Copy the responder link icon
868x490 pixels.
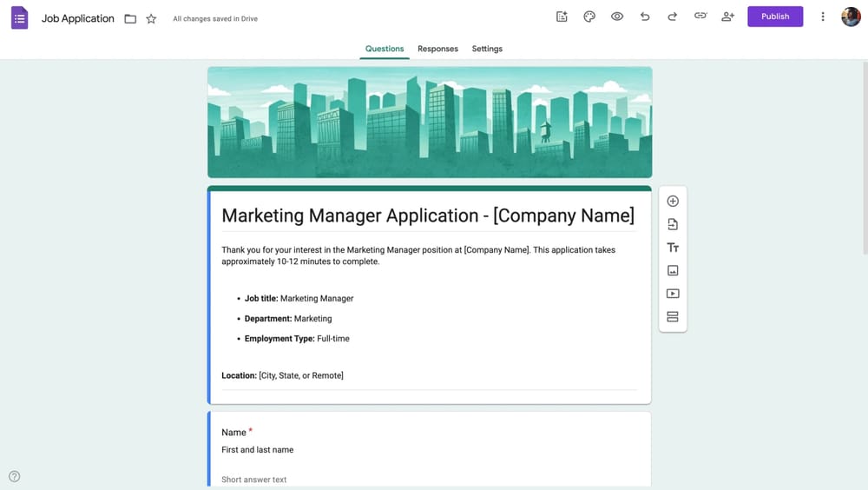tap(700, 17)
